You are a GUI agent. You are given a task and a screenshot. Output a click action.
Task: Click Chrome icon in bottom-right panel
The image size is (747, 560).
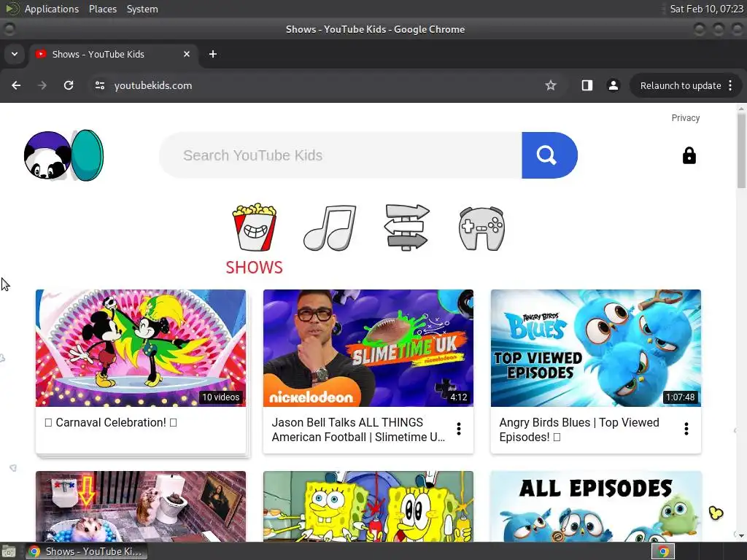click(x=663, y=551)
